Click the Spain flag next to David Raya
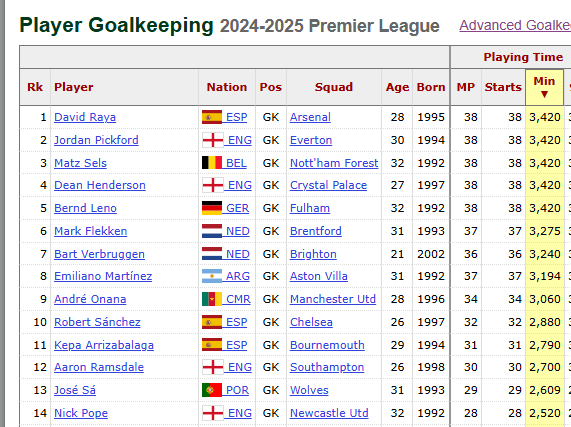Image resolution: width=571 pixels, height=427 pixels. pyautogui.click(x=212, y=117)
